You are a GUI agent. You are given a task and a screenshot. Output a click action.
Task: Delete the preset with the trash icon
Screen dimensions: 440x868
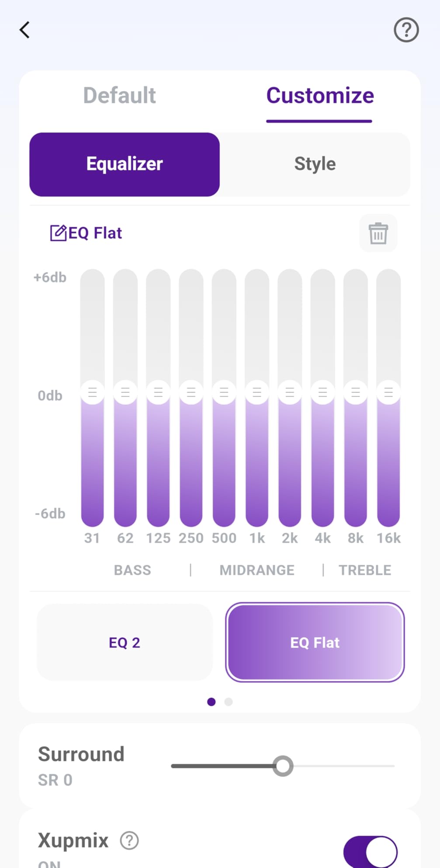pyautogui.click(x=378, y=233)
